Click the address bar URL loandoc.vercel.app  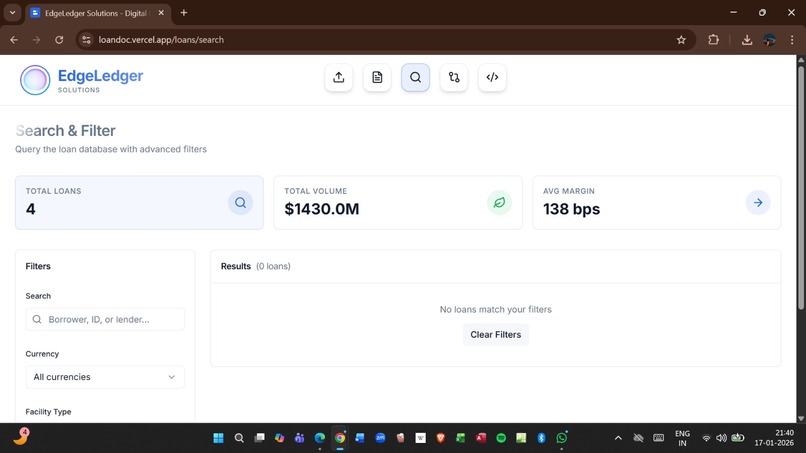tap(161, 40)
